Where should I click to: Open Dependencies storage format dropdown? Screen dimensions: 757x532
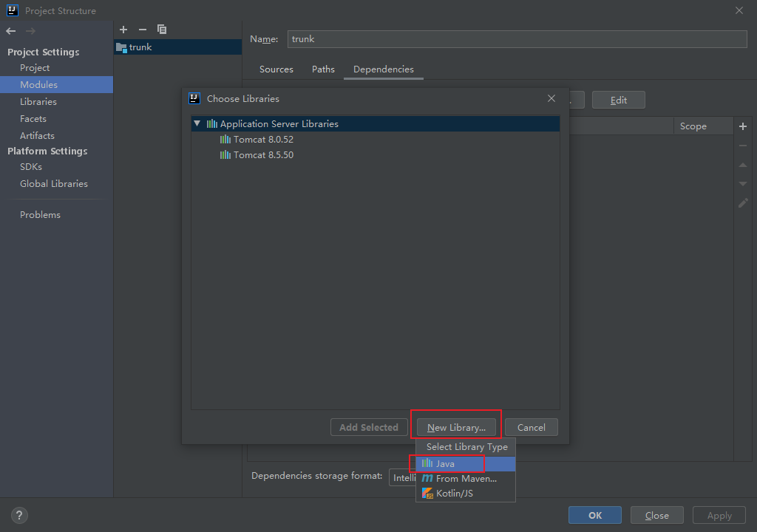coord(403,477)
